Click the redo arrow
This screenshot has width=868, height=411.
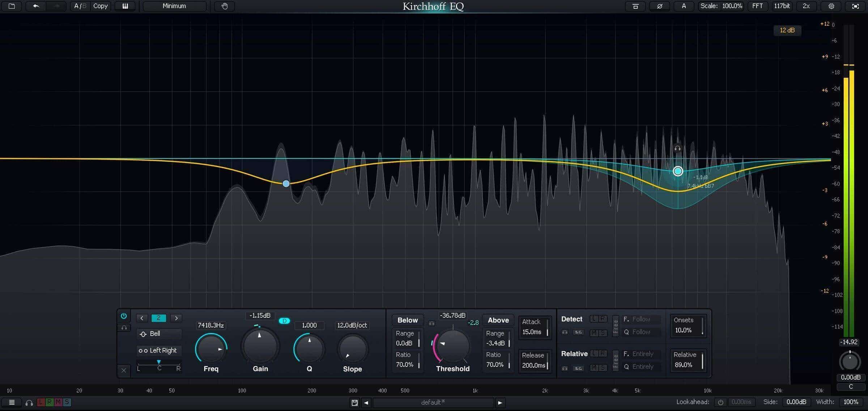(x=56, y=6)
